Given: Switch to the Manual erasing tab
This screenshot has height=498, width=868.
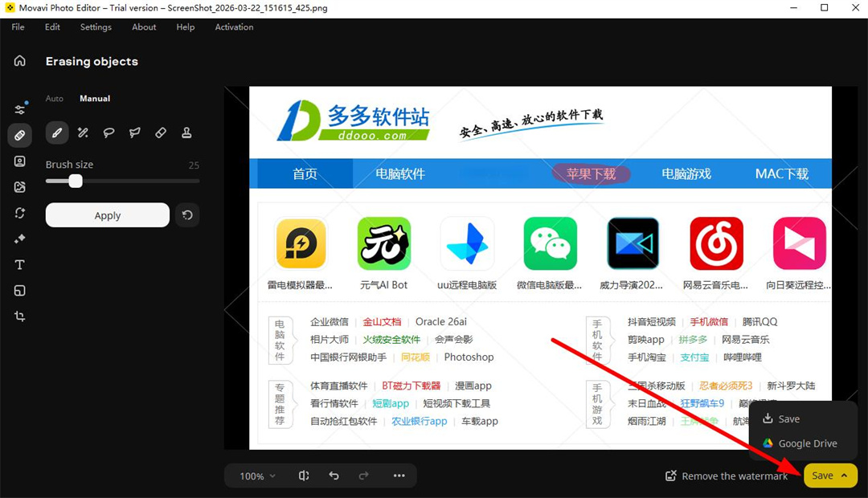Looking at the screenshot, I should point(95,99).
